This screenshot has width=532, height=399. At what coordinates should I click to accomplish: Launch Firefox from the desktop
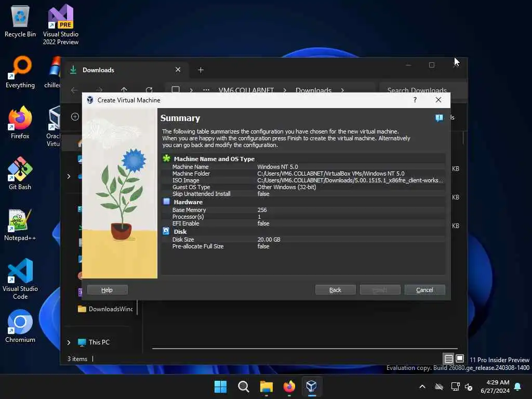tap(20, 123)
